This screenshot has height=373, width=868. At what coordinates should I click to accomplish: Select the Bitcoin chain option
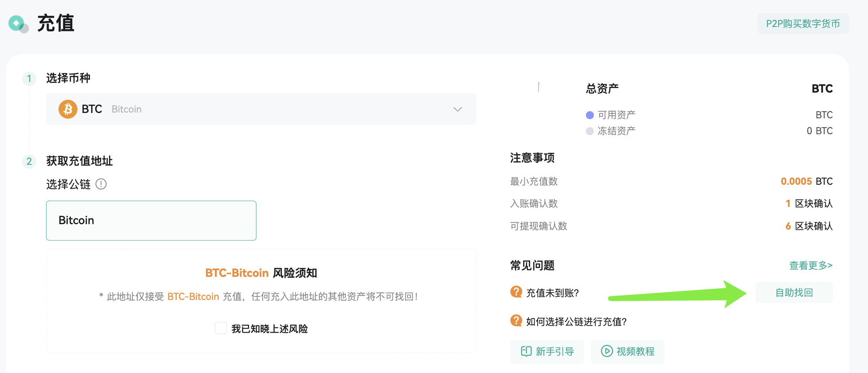pyautogui.click(x=151, y=221)
